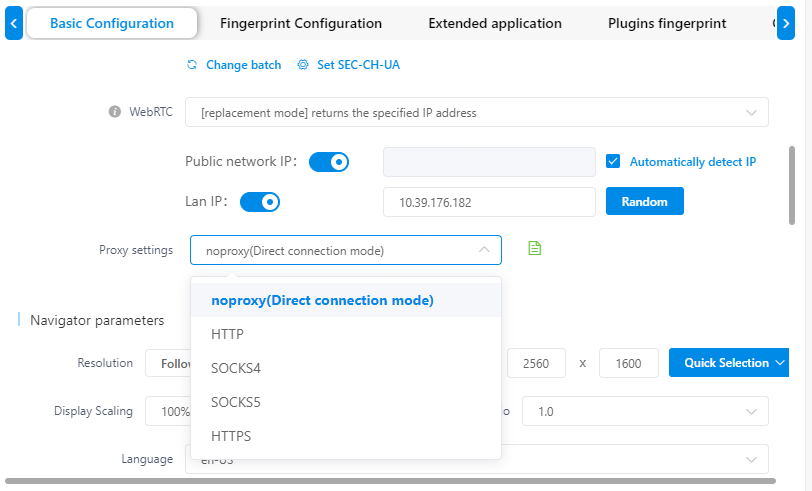
Task: Choose HTTP proxy option
Action: [228, 334]
